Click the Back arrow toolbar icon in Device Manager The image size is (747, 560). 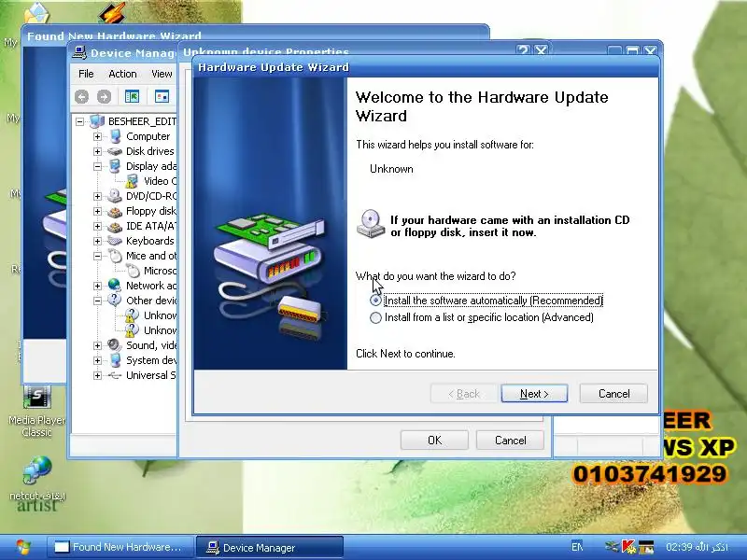coord(81,97)
